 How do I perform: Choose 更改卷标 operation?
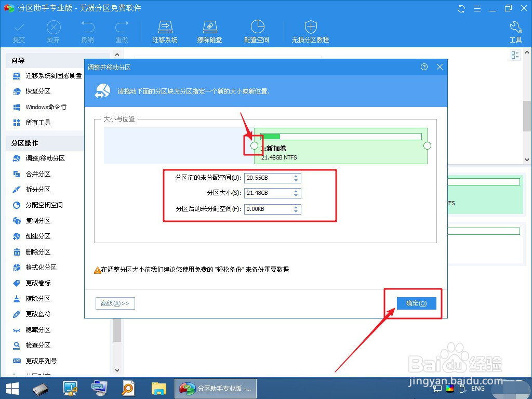[32, 283]
